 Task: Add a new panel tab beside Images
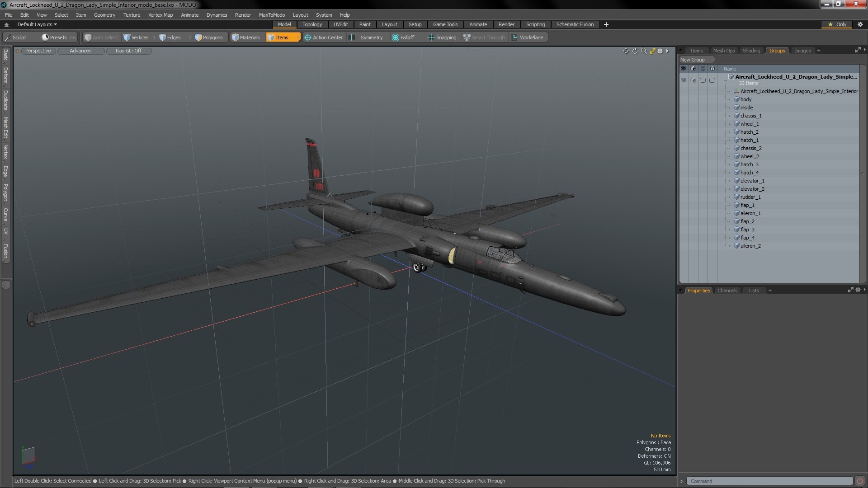click(x=819, y=51)
